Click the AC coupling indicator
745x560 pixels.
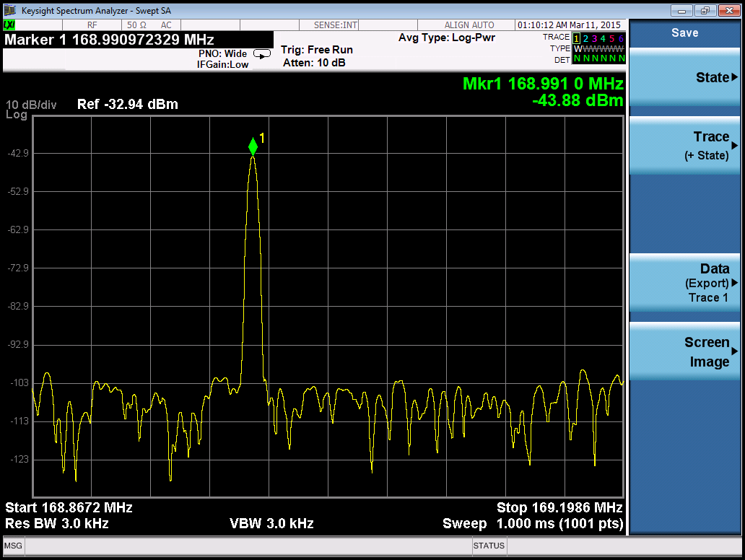point(166,25)
